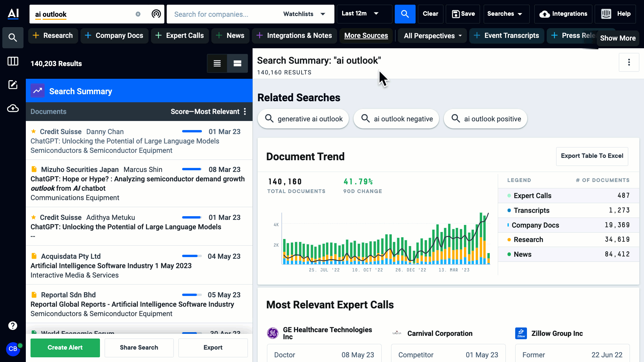
Task: Click the Search Summary trend icon
Action: click(x=38, y=91)
